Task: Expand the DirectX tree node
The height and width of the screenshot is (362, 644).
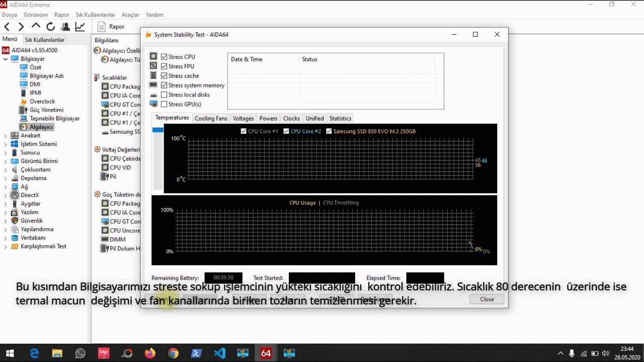Action: pos(6,196)
